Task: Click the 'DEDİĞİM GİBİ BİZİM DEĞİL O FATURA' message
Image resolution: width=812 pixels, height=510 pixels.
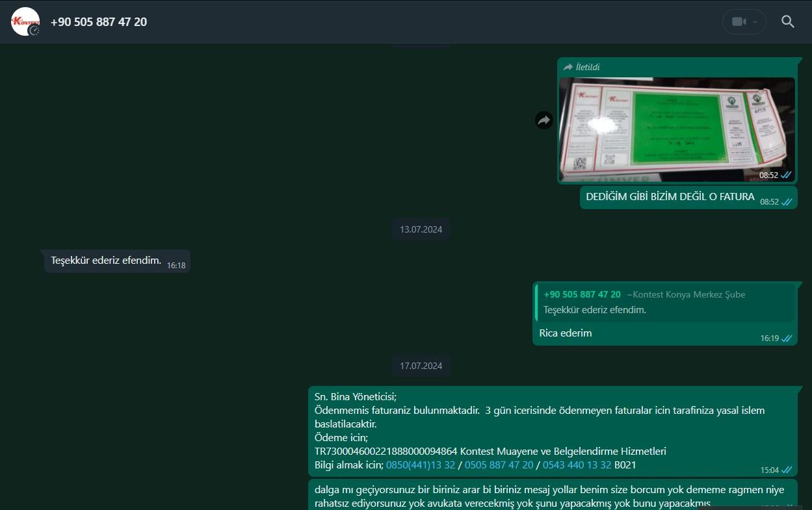Action: 670,197
